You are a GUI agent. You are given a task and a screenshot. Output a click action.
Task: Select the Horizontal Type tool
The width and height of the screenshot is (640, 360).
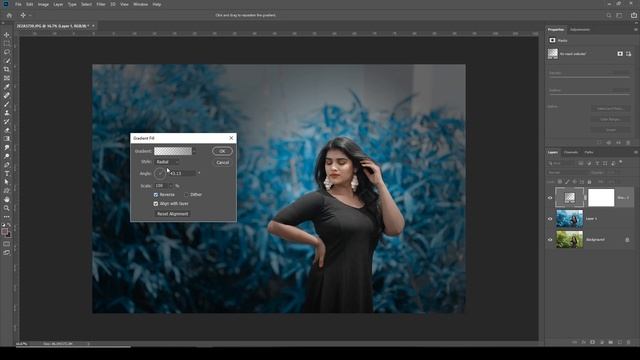[x=7, y=173]
